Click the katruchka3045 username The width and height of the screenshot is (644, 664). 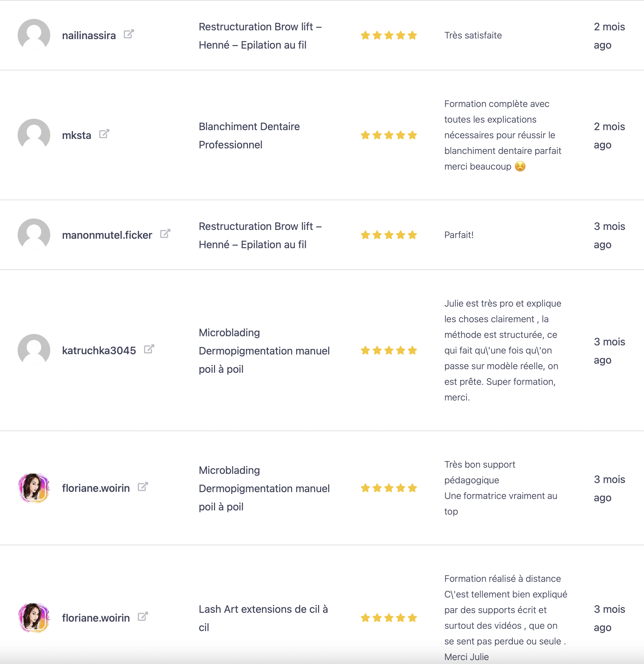coord(99,351)
